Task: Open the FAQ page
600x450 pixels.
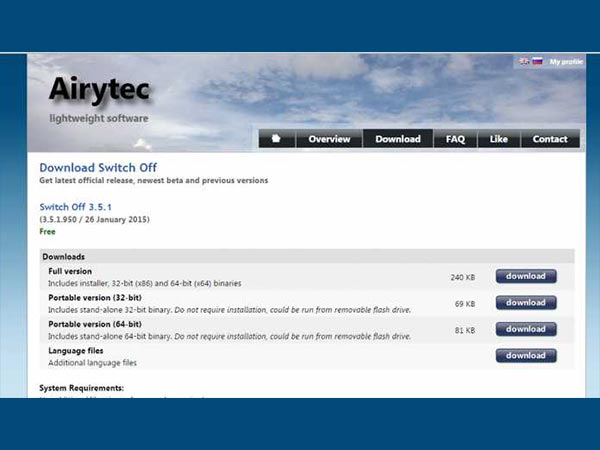Action: (455, 139)
